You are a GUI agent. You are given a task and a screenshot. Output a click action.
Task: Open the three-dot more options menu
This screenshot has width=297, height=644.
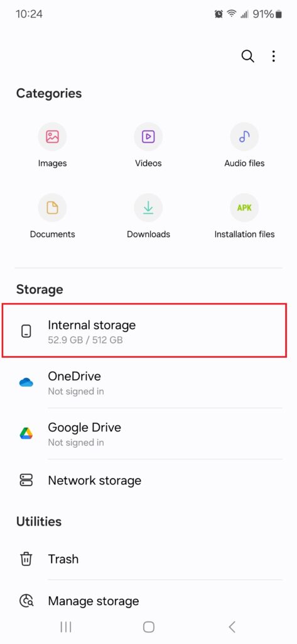click(x=274, y=56)
